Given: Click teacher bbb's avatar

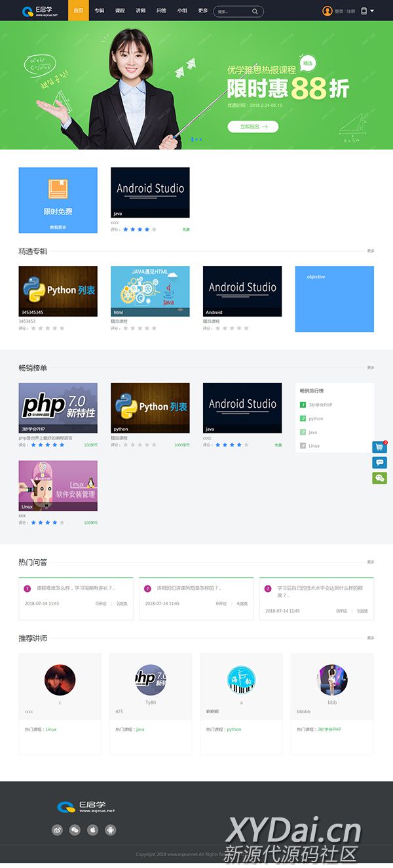Looking at the screenshot, I should click(x=332, y=680).
